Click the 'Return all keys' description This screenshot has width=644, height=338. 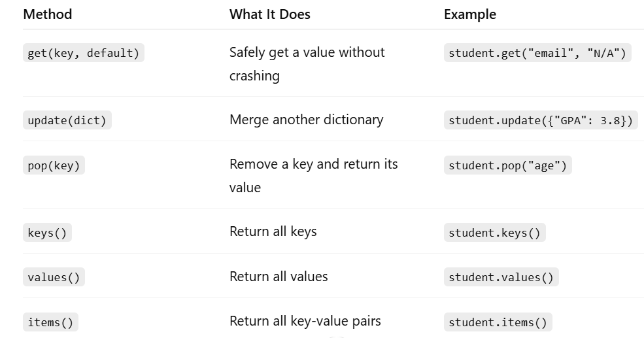point(273,231)
